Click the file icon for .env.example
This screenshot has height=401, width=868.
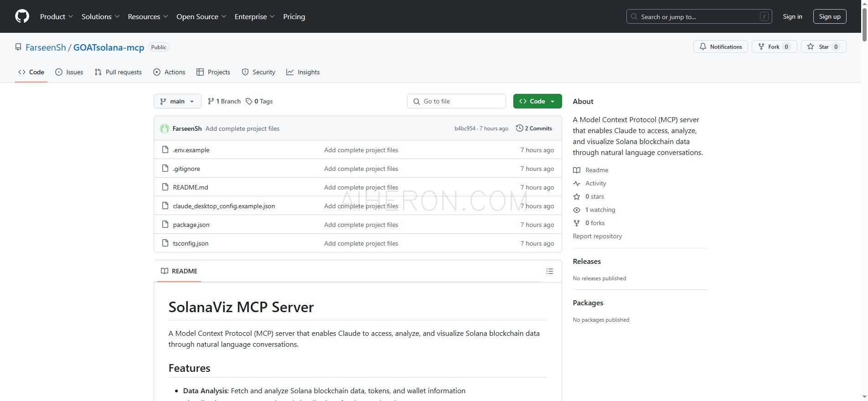[x=165, y=149]
